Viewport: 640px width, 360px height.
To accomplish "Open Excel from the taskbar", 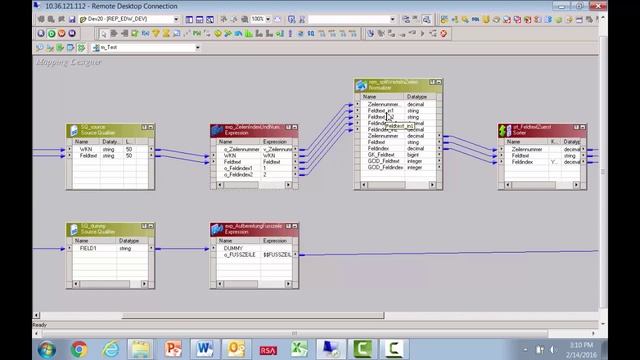I will point(299,349).
